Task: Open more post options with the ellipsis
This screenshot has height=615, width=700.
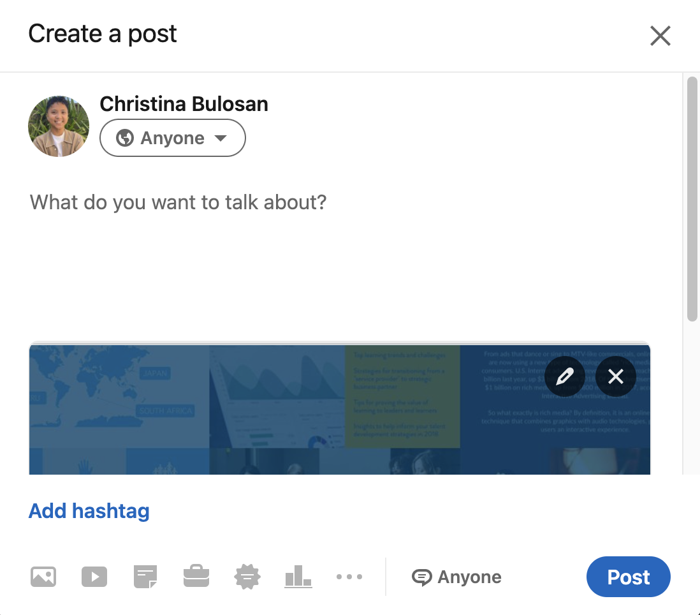Action: [x=349, y=576]
